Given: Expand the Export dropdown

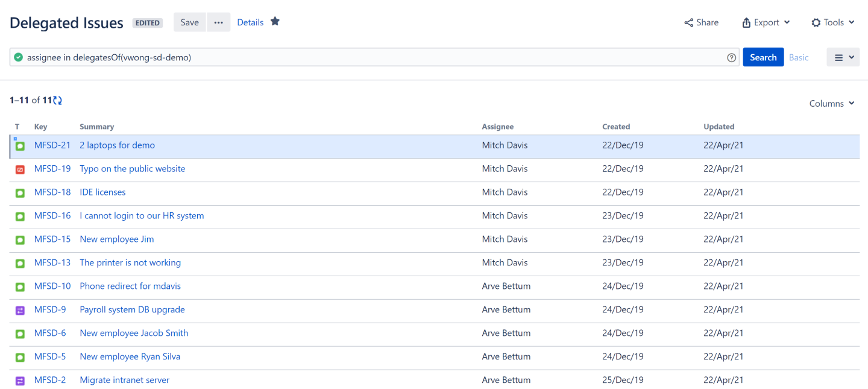Looking at the screenshot, I should 766,22.
